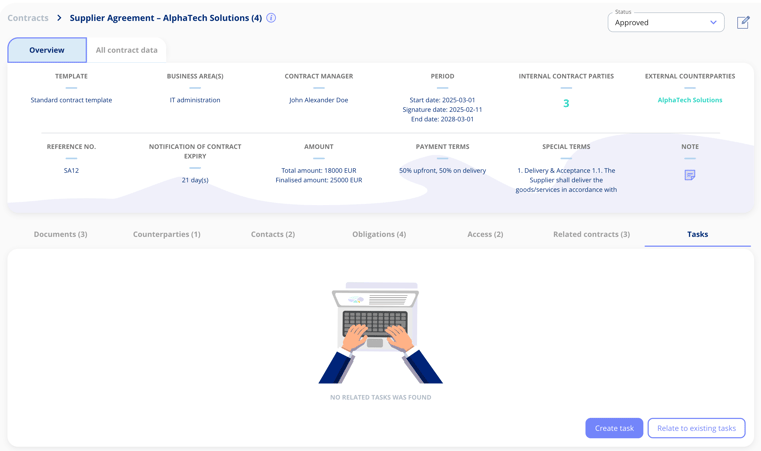Screen dimensions: 761x451
Task: Select the Tasks tab
Action: pyautogui.click(x=697, y=234)
